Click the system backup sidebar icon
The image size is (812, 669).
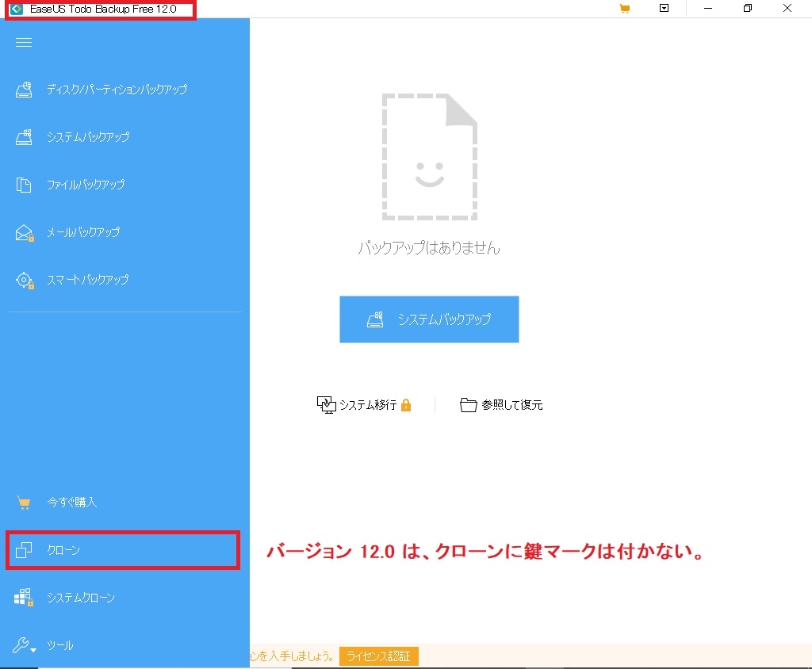point(24,137)
